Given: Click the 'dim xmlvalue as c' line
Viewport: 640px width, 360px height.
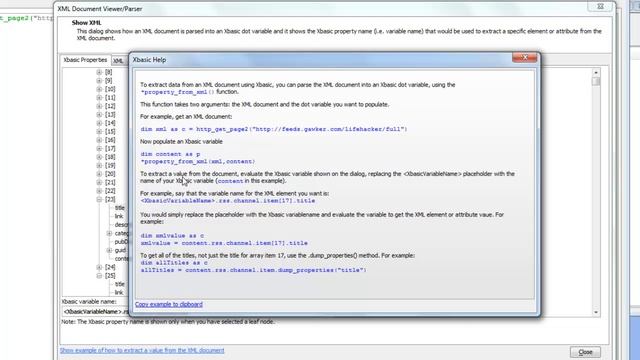Looking at the screenshot, I should (172, 236).
